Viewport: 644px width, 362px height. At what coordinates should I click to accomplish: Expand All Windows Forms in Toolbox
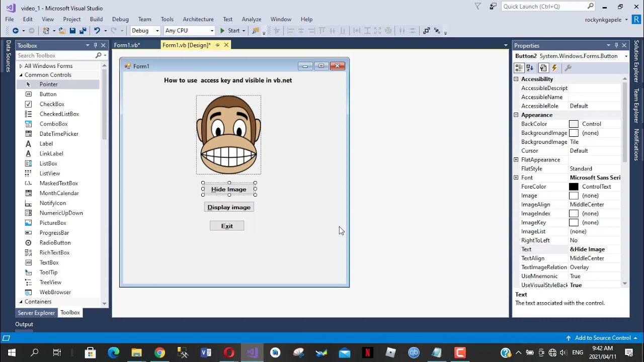[21, 66]
